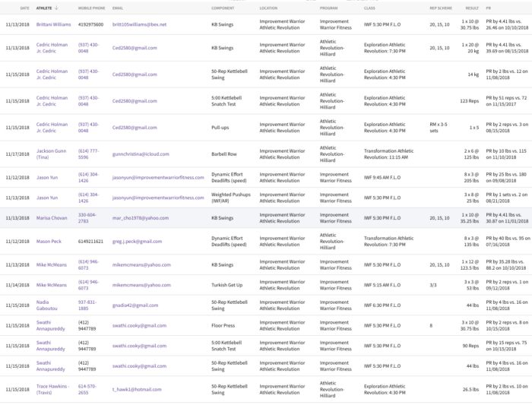This screenshot has width=532, height=405.
Task: Click phone number 937-831-1885
Action: click(87, 305)
